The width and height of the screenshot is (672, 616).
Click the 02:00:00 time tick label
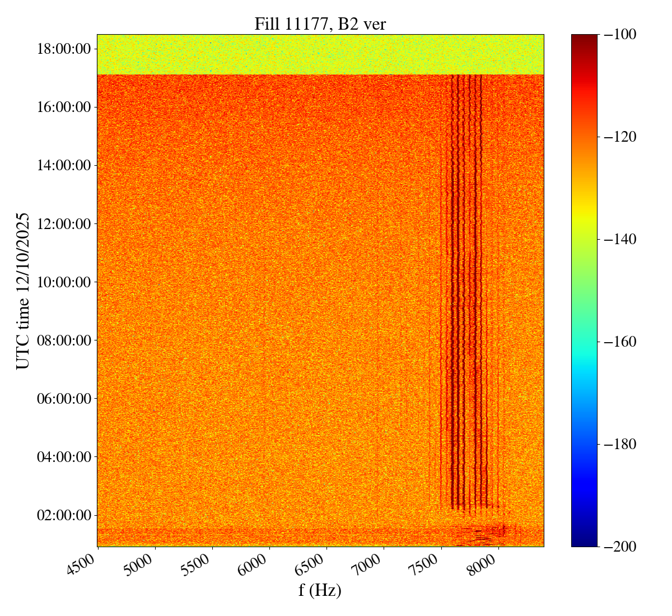point(63,515)
